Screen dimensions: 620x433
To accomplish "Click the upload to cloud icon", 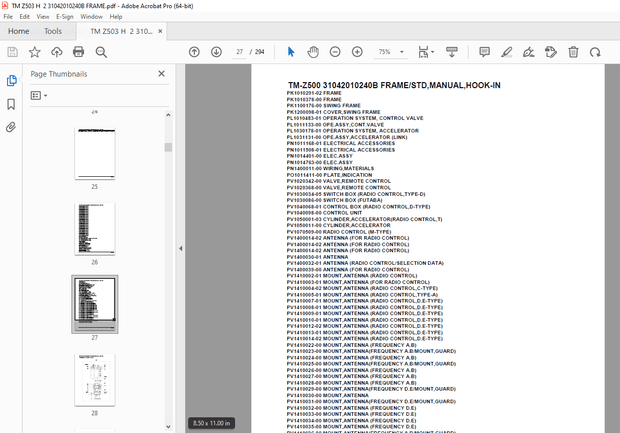I will coord(57,52).
